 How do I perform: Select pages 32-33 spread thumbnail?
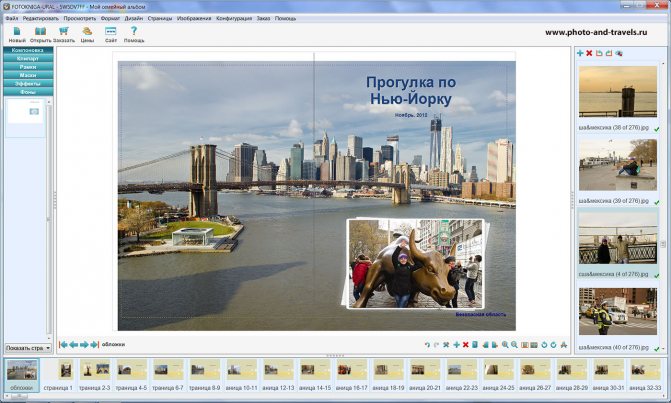(645, 375)
